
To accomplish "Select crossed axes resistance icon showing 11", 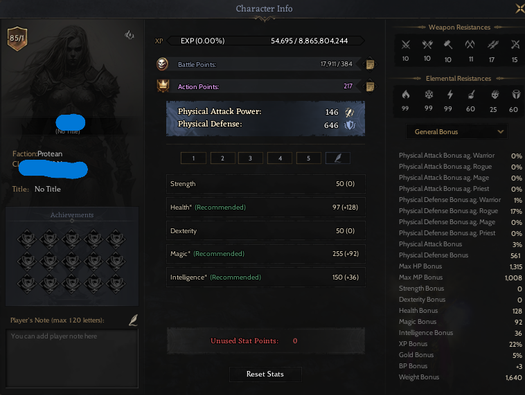I will pos(470,45).
